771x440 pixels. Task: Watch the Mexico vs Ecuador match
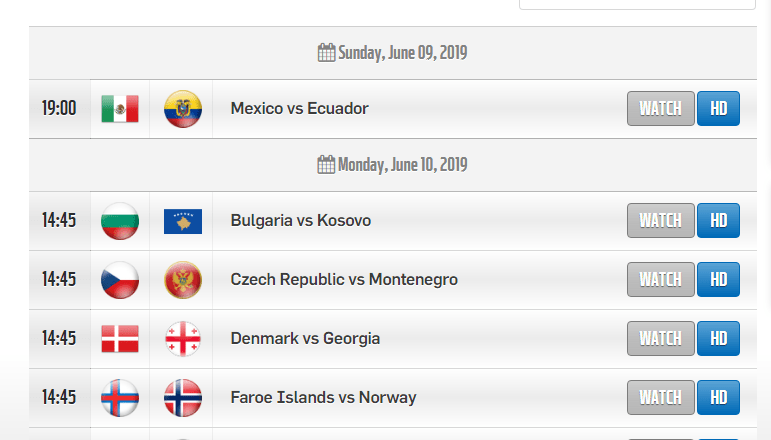tap(660, 108)
